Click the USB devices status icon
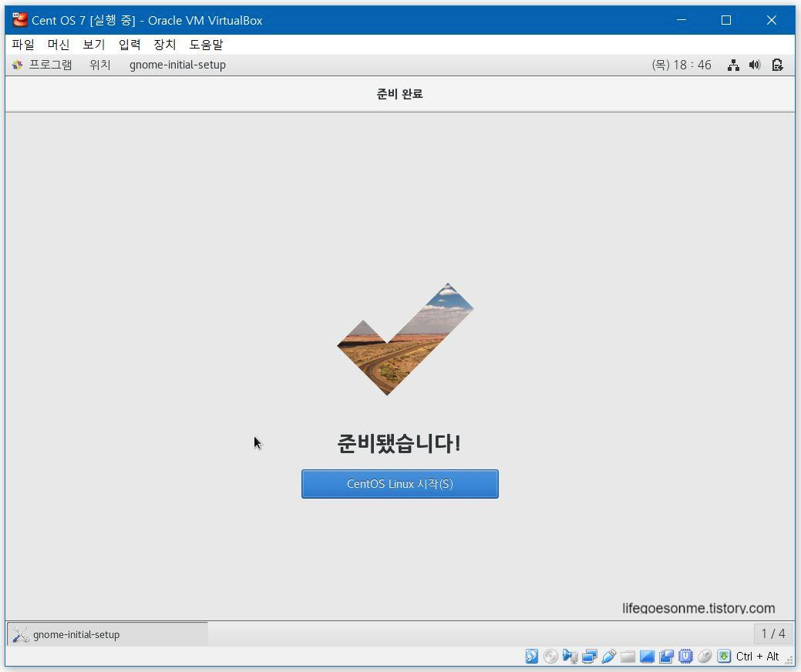 point(608,656)
